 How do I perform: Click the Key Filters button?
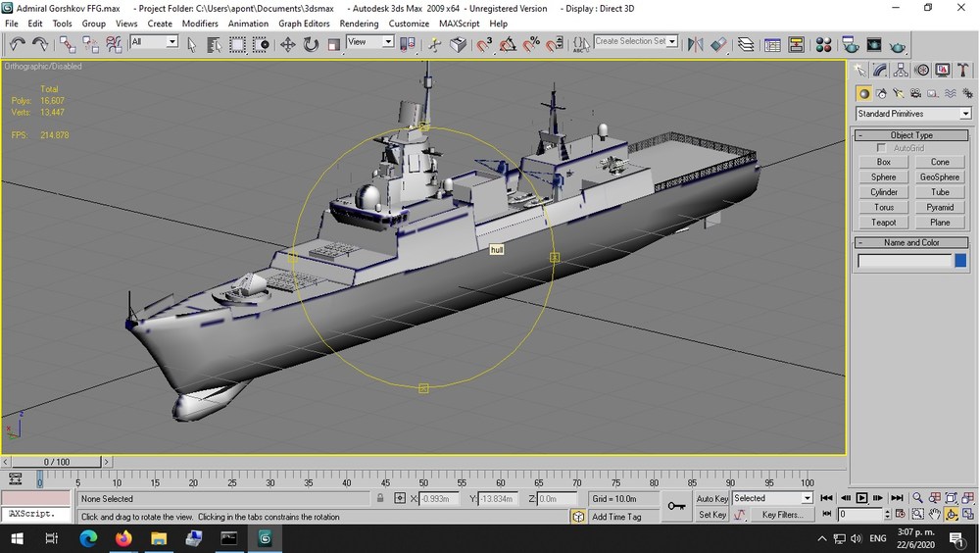tap(782, 515)
